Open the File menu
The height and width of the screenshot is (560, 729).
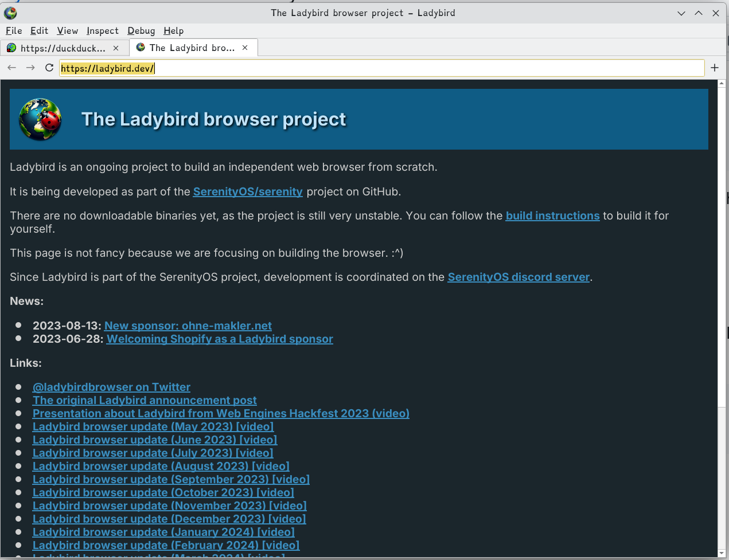(x=14, y=31)
